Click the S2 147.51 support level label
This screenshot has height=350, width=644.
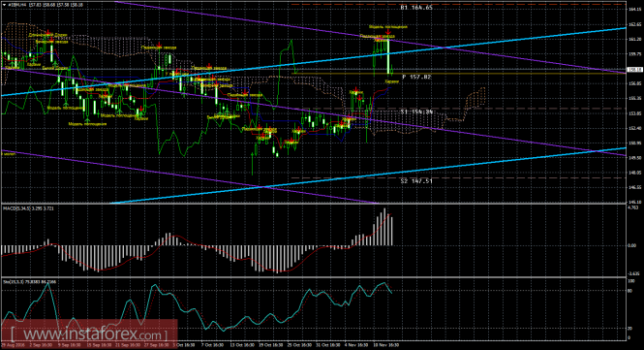[416, 180]
